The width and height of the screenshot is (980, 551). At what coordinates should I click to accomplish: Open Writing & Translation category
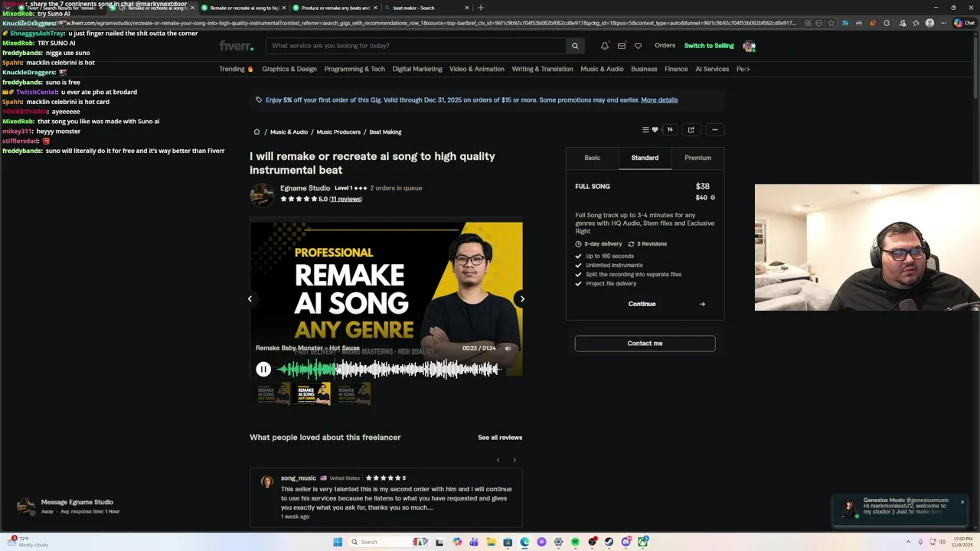point(542,69)
